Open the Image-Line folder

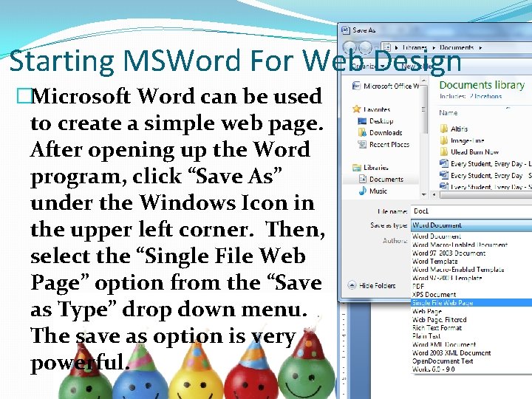[x=462, y=140]
